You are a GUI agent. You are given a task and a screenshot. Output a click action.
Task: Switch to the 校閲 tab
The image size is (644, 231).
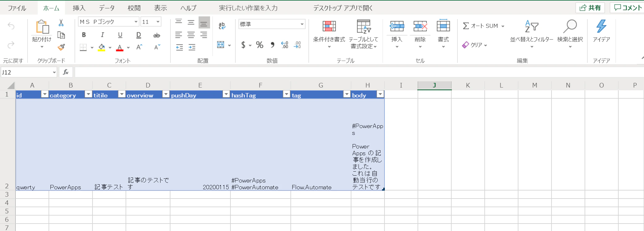click(134, 8)
